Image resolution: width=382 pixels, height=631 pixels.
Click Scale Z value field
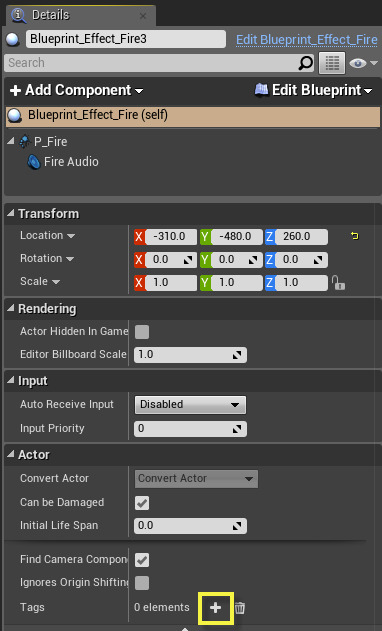[301, 283]
